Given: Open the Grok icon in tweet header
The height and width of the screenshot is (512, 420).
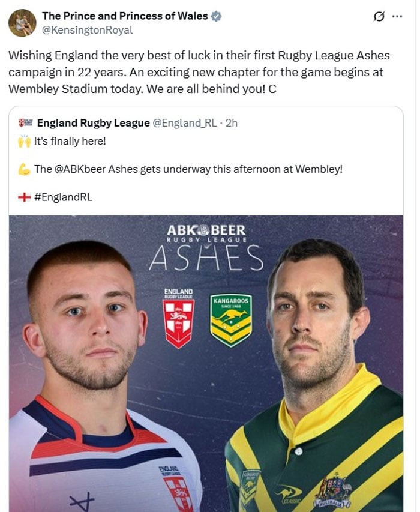Looking at the screenshot, I should tap(378, 17).
